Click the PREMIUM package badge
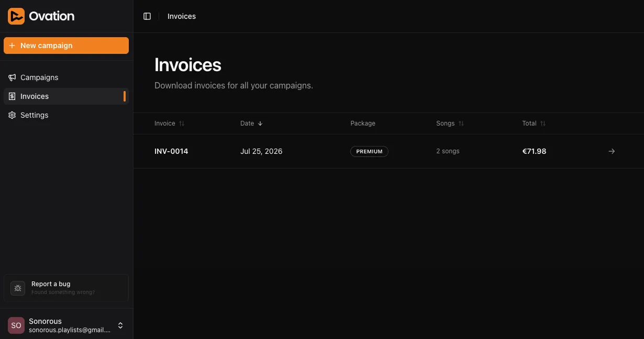 [369, 151]
